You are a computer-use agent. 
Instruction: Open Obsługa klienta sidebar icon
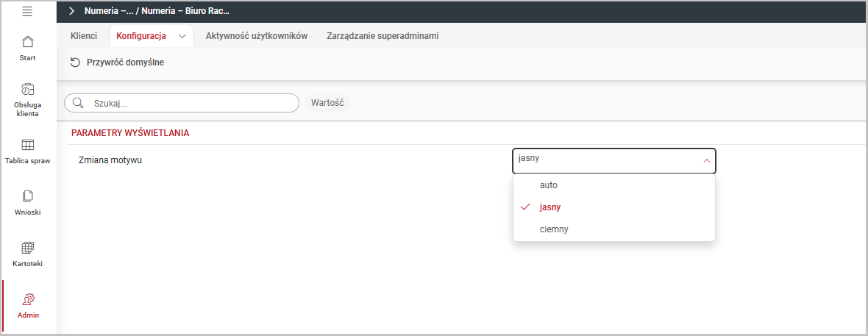point(27,90)
